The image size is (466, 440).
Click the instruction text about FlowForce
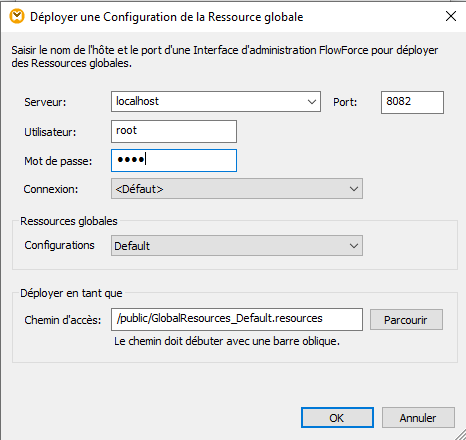pos(225,56)
